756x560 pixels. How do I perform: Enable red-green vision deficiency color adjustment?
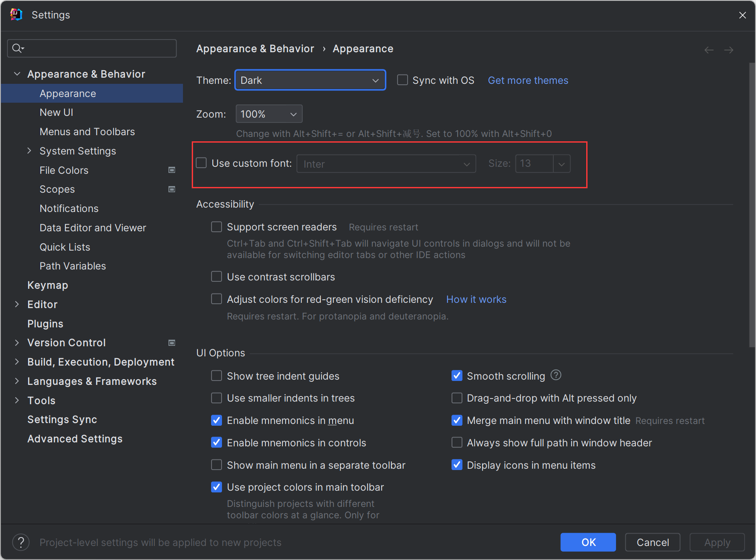(x=216, y=299)
